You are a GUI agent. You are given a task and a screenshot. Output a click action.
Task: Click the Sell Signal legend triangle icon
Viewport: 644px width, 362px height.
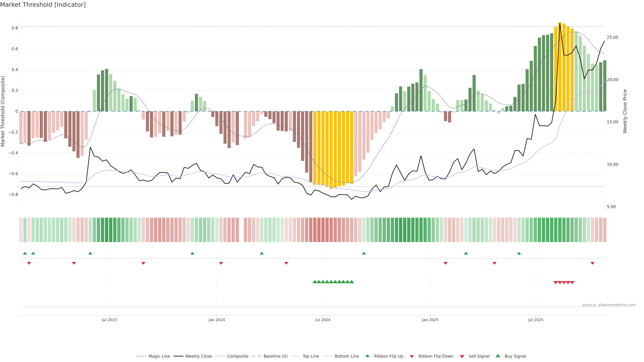(462, 356)
